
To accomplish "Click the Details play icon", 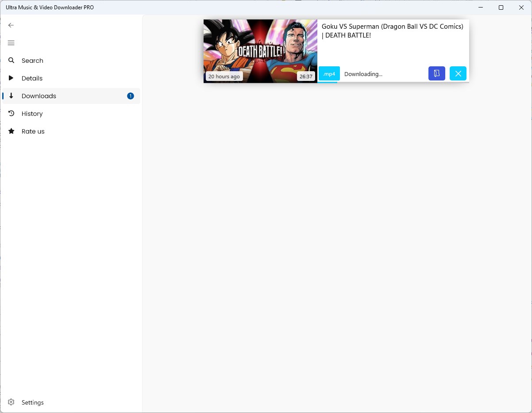I will [12, 78].
